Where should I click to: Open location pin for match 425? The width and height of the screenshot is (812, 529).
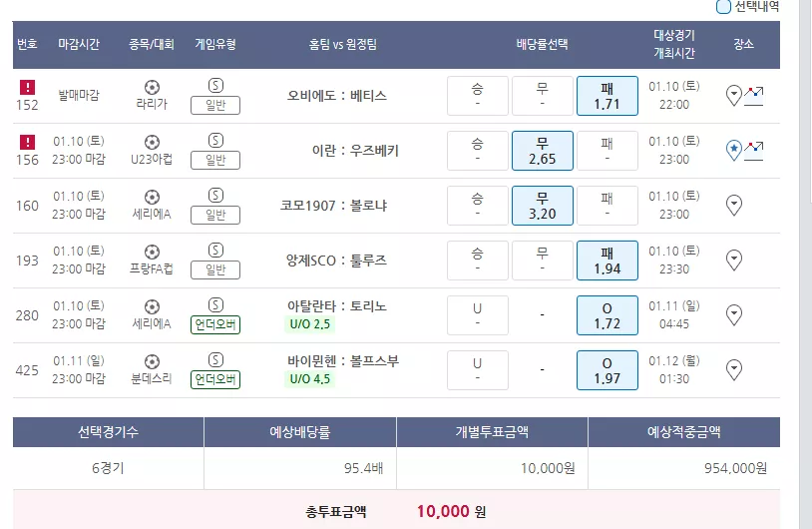(734, 370)
